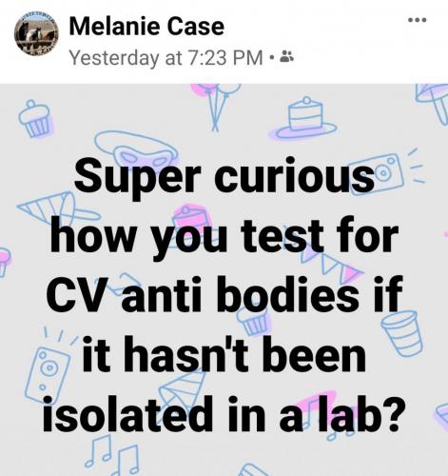Screen dimensions: 448x476
Task: Click the plastic cup doodle on right
Action: [x=402, y=334]
